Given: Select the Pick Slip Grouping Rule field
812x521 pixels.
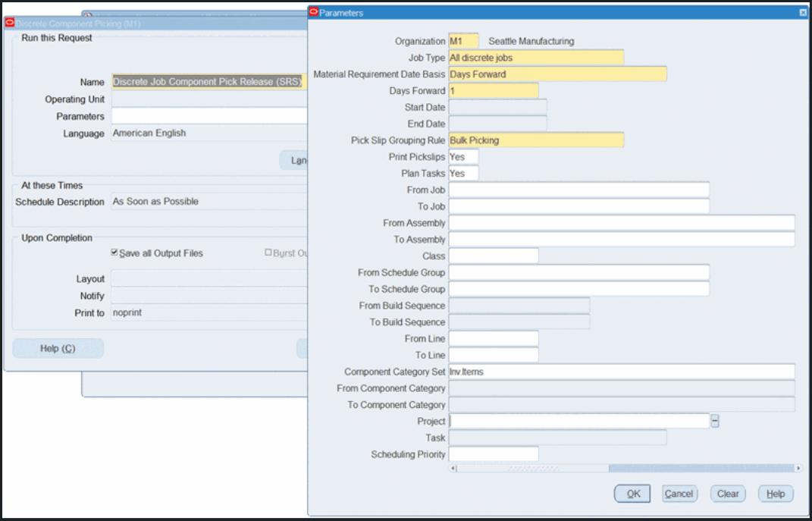Looking at the screenshot, I should coord(536,140).
